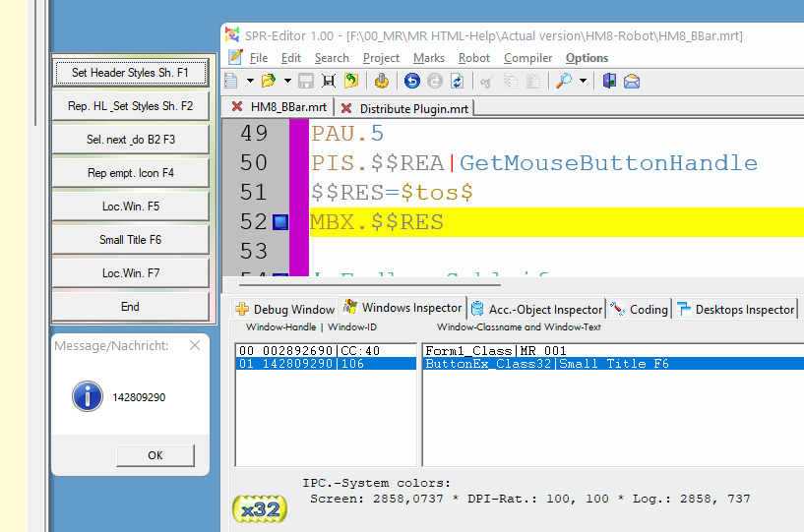Click the magnifier Search icon
Viewport: 804px width, 532px height.
point(564,81)
